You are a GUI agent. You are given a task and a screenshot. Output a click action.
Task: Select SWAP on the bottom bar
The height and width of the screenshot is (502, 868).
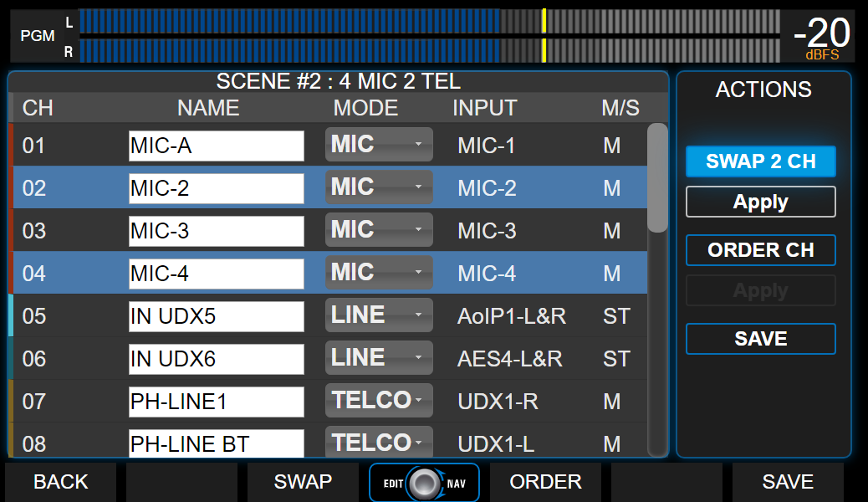pyautogui.click(x=303, y=482)
